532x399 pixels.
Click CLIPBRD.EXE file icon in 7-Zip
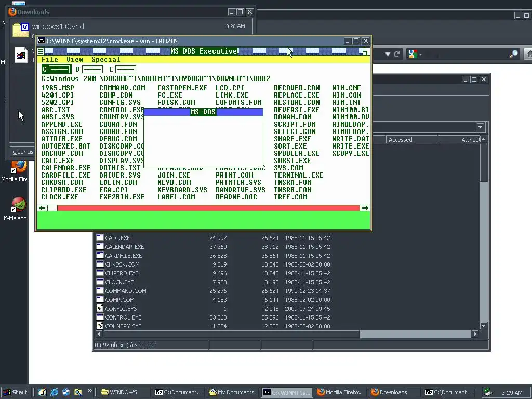pyautogui.click(x=100, y=273)
